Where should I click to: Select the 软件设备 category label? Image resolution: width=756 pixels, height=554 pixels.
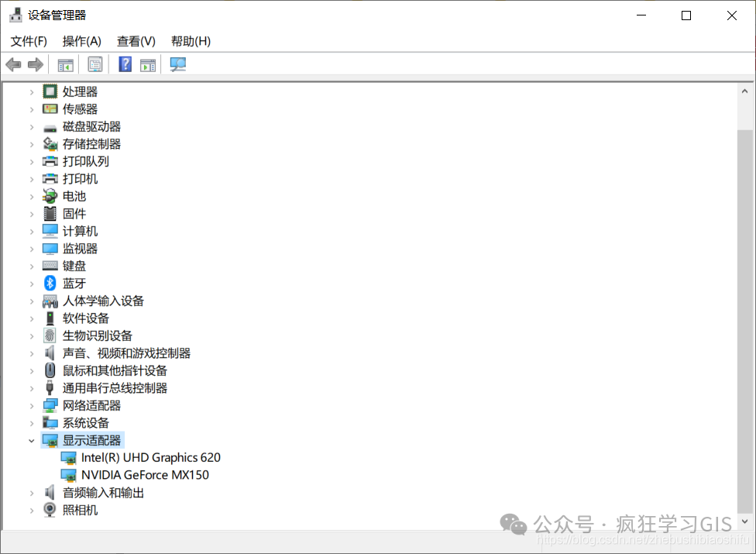pos(86,318)
